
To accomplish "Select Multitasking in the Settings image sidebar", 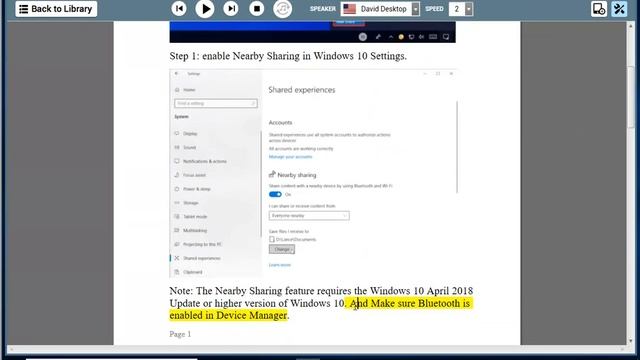I will pos(195,231).
